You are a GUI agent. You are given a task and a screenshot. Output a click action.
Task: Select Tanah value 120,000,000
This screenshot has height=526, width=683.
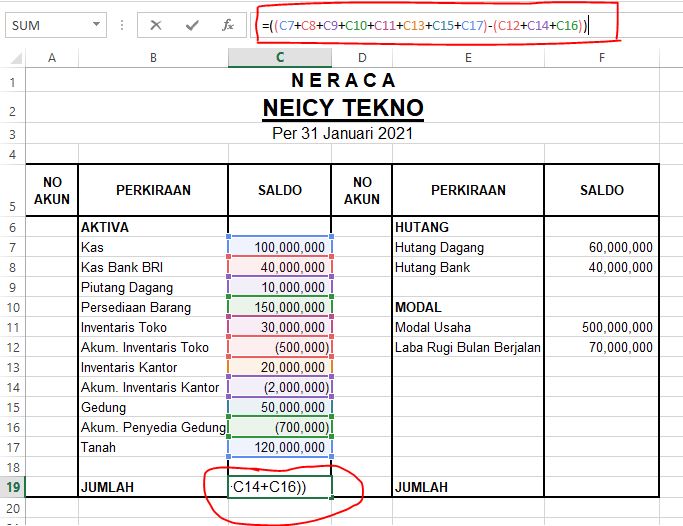[x=280, y=447]
